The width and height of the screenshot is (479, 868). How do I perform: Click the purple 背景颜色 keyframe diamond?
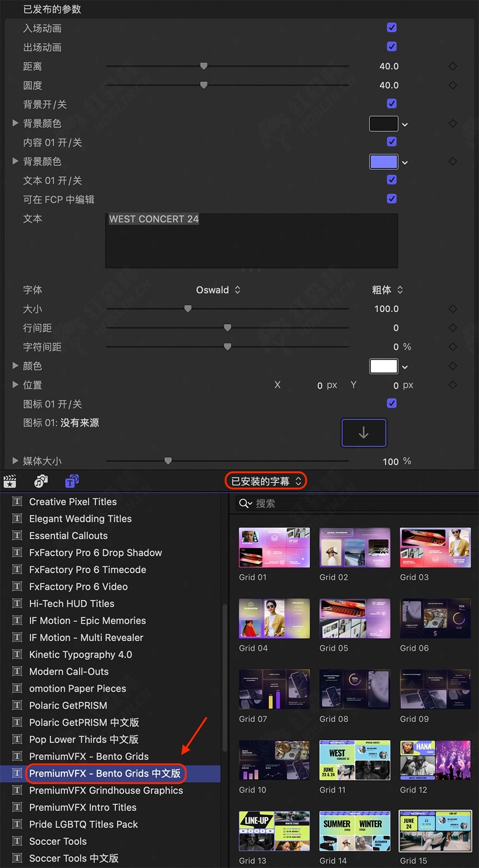click(x=453, y=161)
